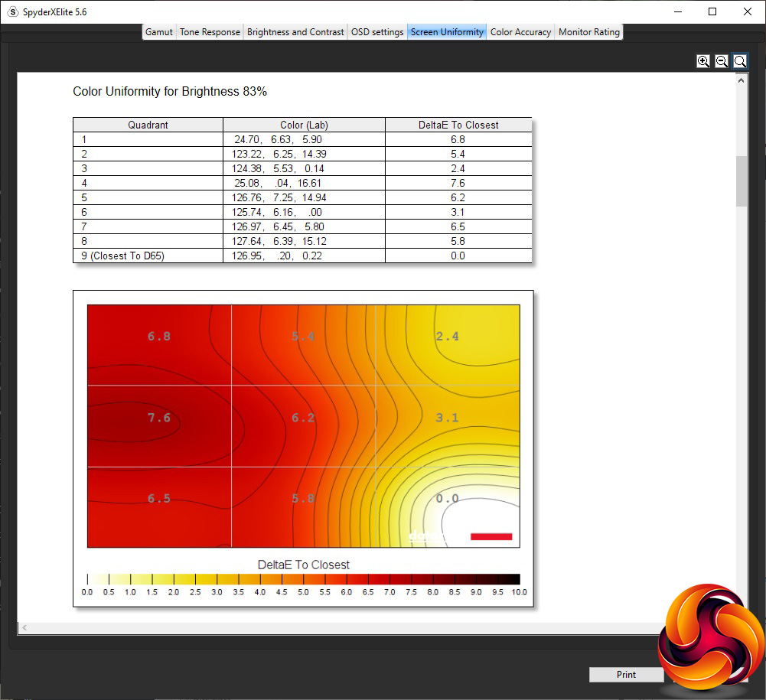The image size is (766, 700).
Task: Click the Lab value '126.95, .20, 0.22'
Action: pyautogui.click(x=277, y=256)
